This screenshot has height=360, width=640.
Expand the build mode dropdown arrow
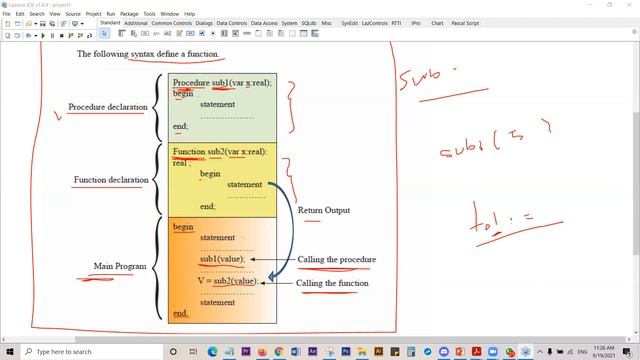tap(36, 36)
